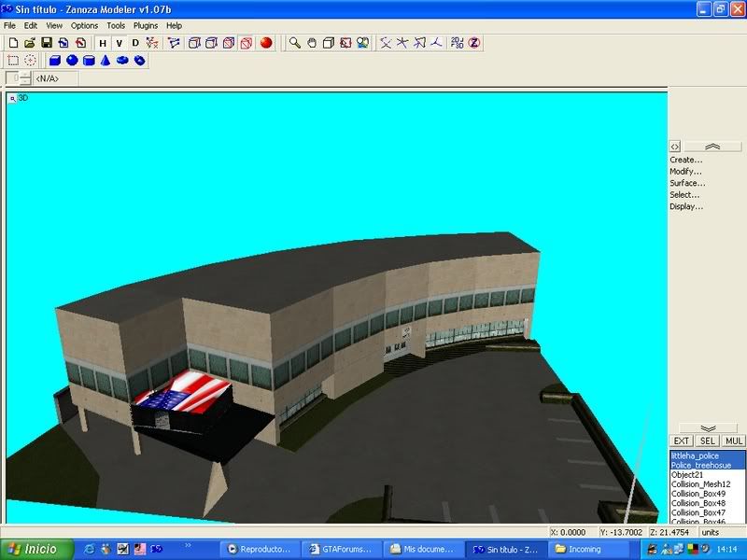Image resolution: width=747 pixels, height=560 pixels.
Task: Create a blue cone primitive
Action: coord(106,61)
